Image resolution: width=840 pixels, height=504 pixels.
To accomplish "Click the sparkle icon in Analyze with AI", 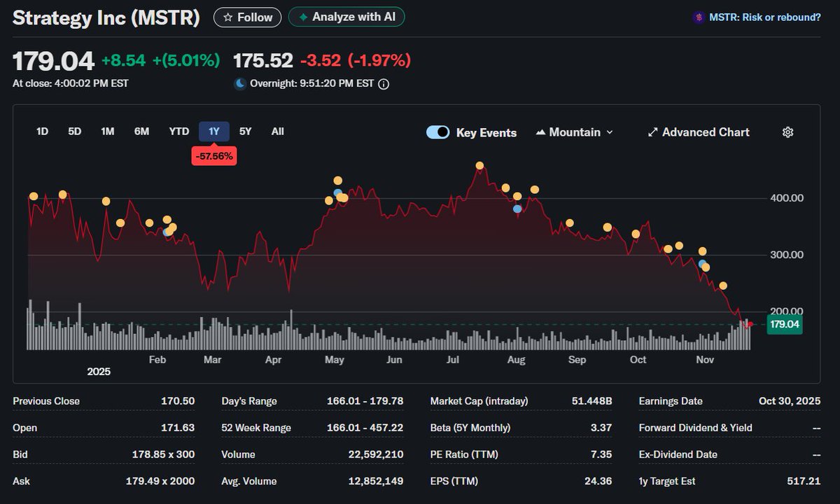I will (x=304, y=17).
